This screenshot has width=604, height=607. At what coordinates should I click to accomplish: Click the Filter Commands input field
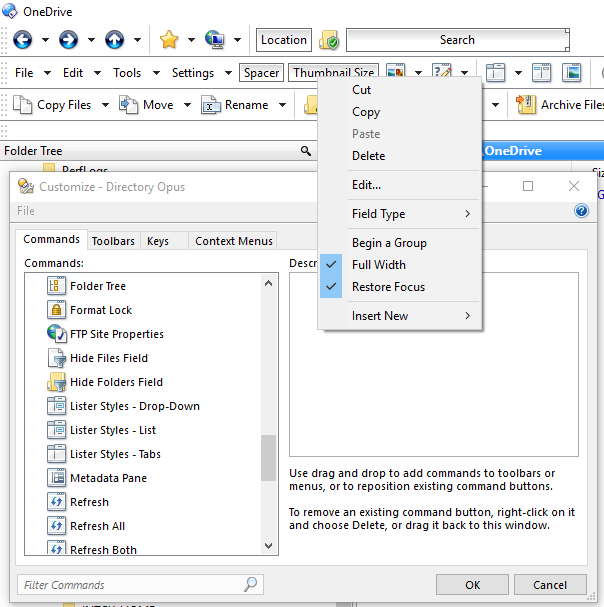141,585
